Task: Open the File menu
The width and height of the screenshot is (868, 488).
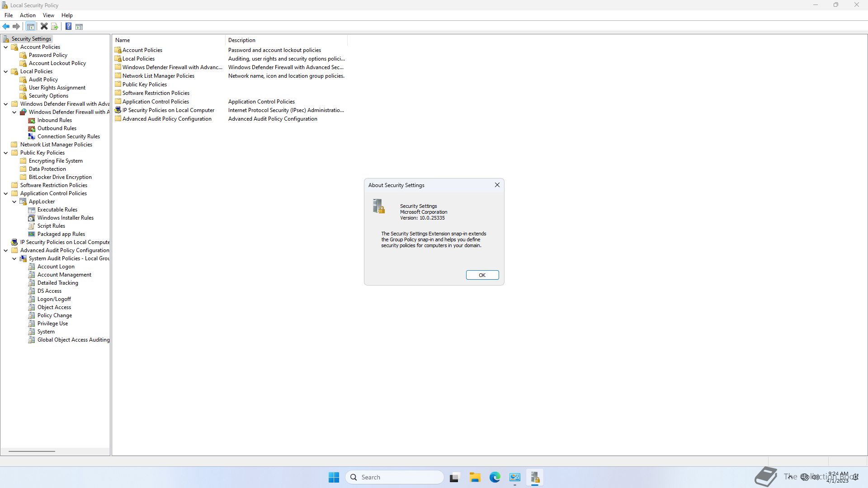Action: [9, 15]
